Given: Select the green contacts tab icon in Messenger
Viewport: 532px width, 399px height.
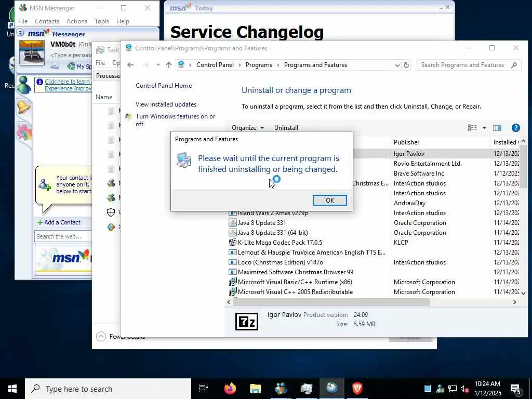Looking at the screenshot, I should click(23, 85).
